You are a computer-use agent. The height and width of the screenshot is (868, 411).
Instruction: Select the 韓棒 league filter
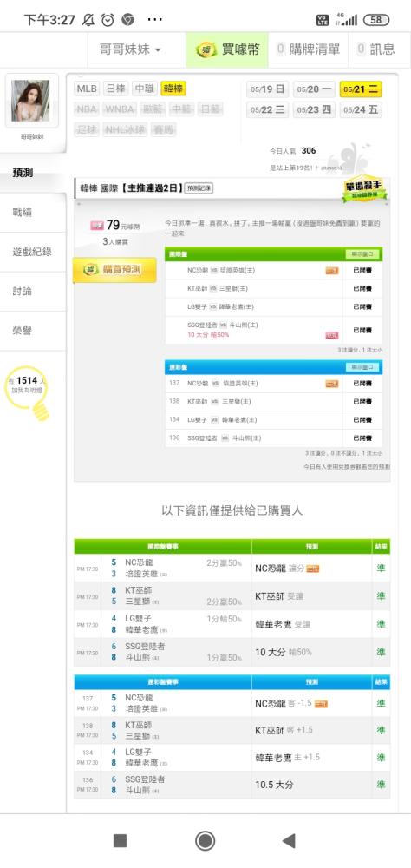coord(173,89)
